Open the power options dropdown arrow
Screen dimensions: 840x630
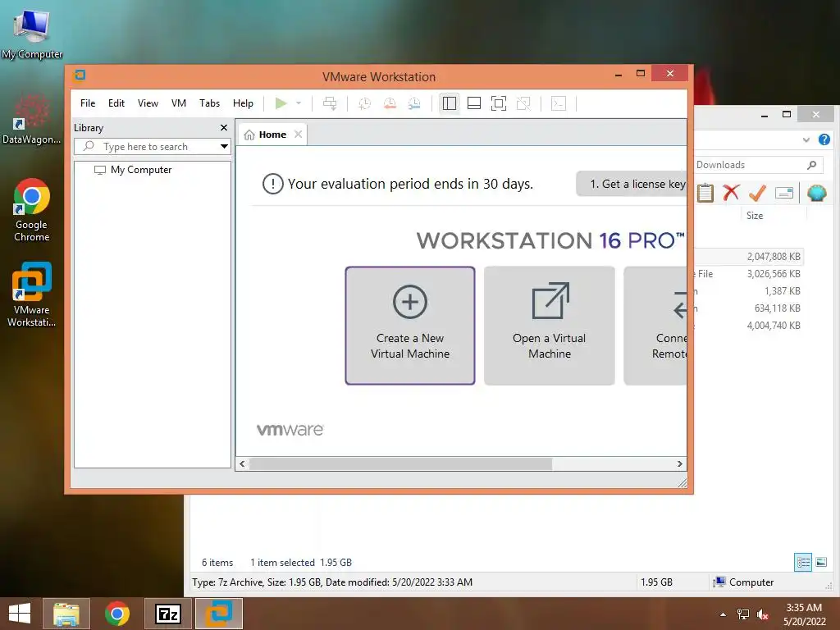click(299, 103)
